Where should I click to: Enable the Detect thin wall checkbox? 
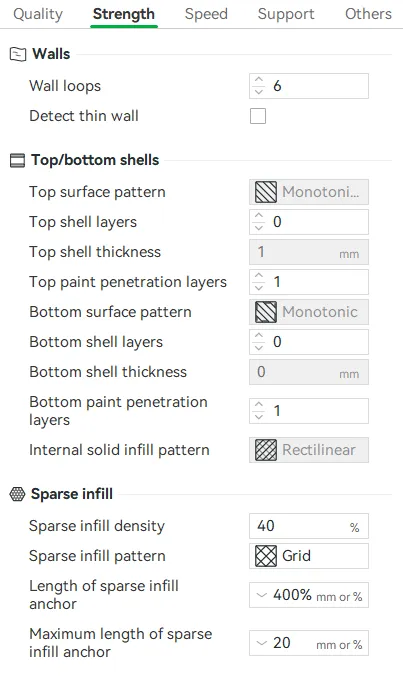coord(258,116)
